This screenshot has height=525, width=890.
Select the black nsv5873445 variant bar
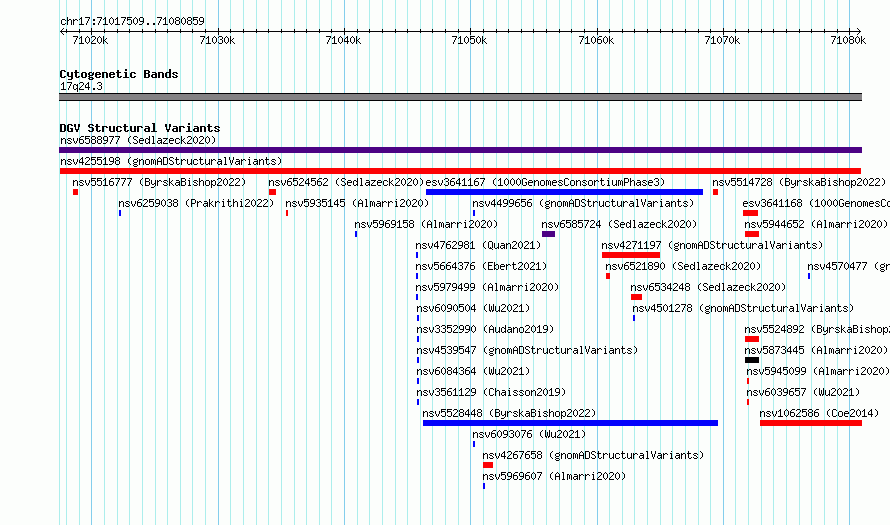click(752, 360)
